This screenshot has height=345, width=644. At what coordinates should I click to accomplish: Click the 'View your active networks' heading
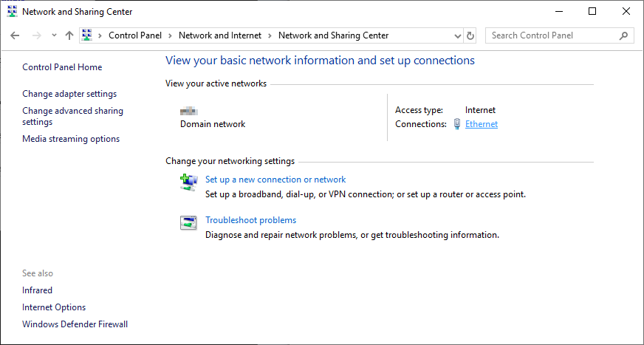tap(216, 83)
